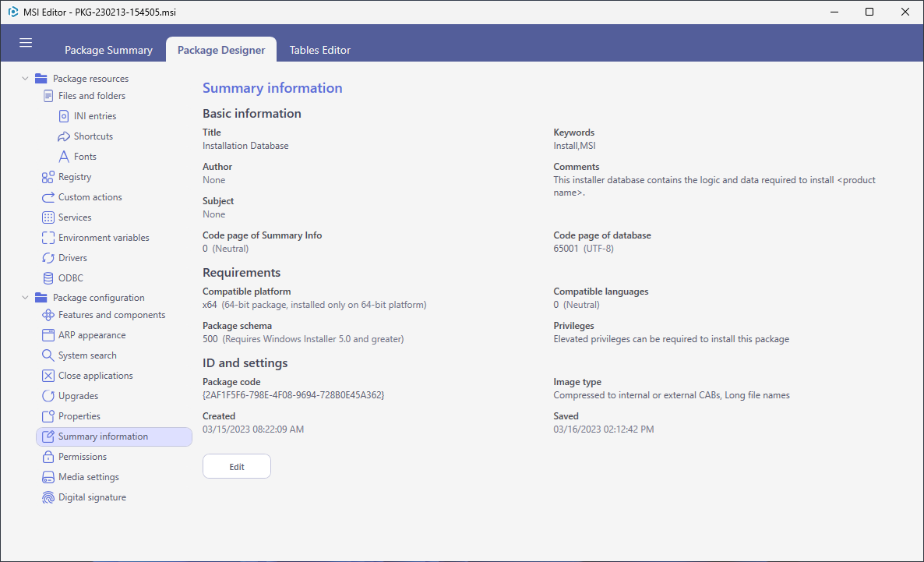Screen dimensions: 924x562
Task: Click the Environment variables icon
Action: (x=48, y=238)
